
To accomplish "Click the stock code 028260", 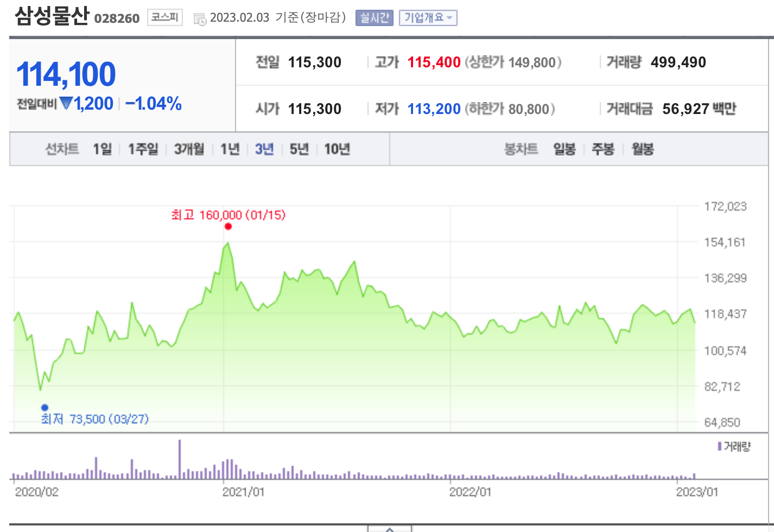I will (x=117, y=18).
